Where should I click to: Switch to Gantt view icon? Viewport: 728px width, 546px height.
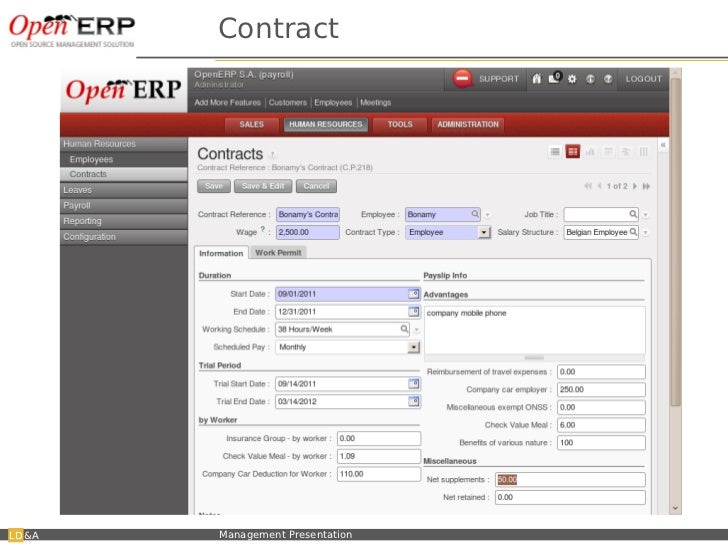pyautogui.click(x=625, y=151)
